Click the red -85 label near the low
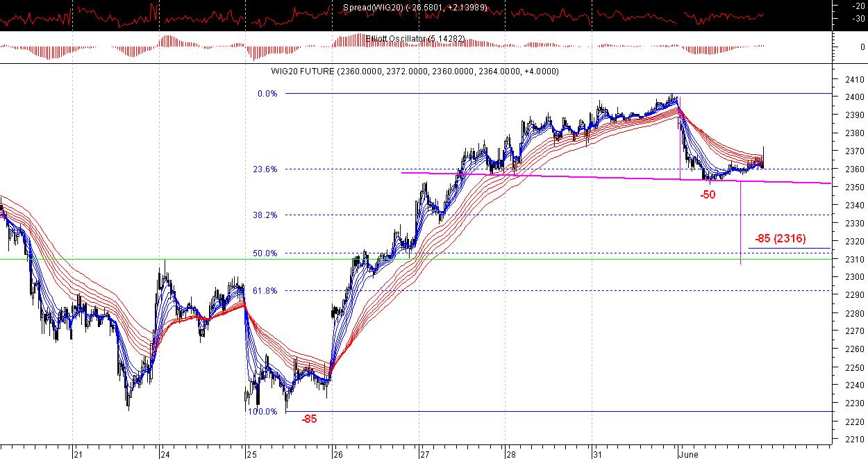 click(x=309, y=419)
